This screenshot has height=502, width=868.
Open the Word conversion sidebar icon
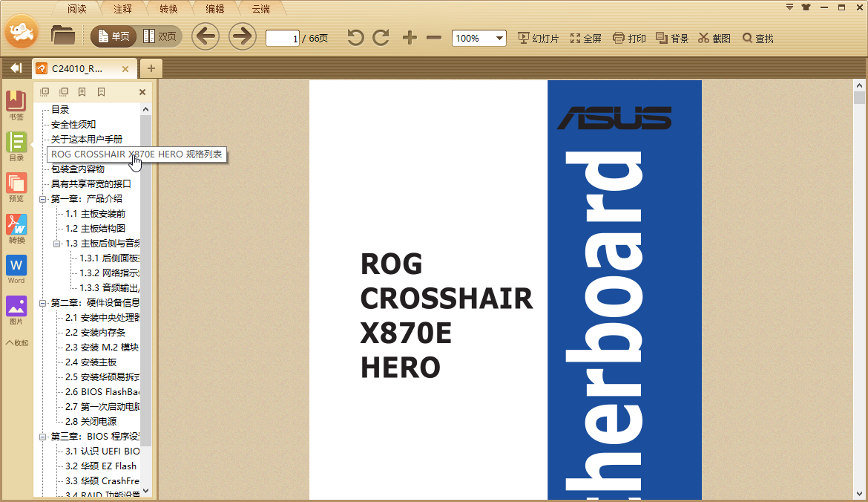click(16, 269)
